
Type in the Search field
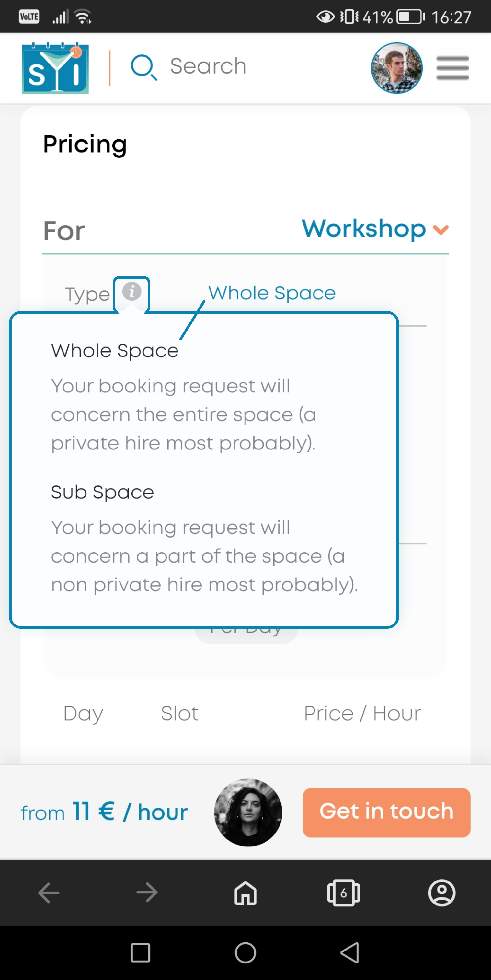click(x=209, y=66)
